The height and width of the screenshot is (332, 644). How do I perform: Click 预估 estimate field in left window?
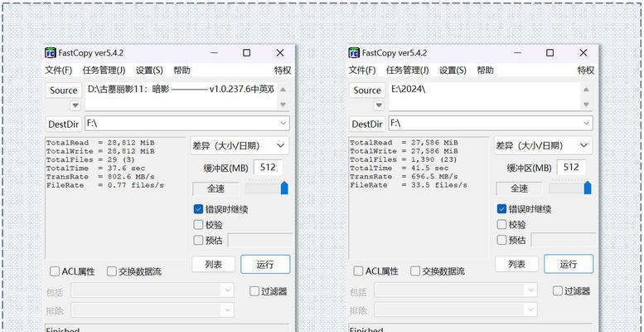click(260, 240)
